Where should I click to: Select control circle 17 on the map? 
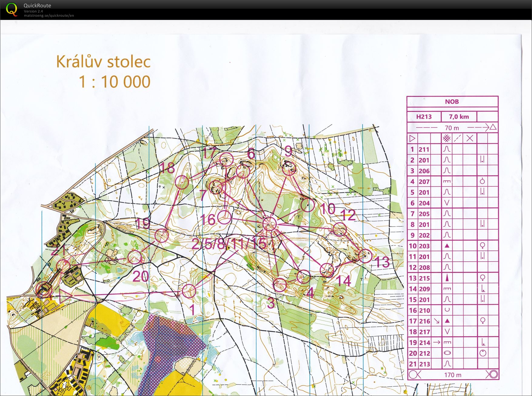tap(226, 160)
